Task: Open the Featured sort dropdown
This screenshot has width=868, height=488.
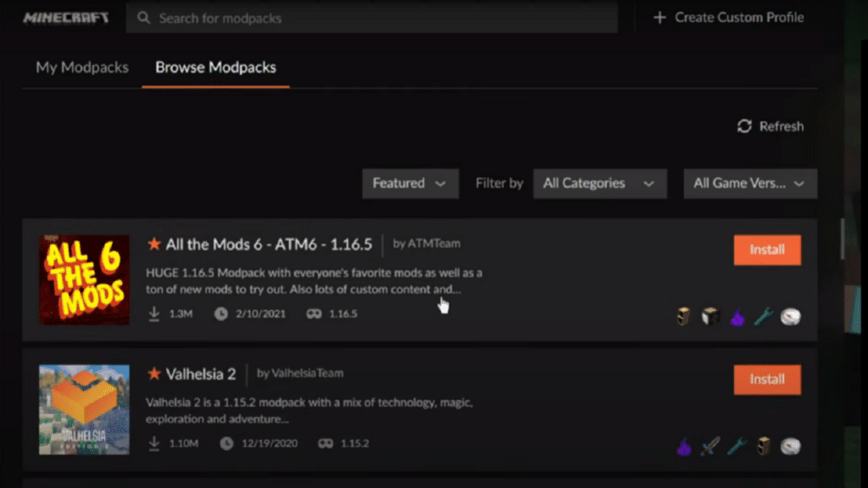Action: click(409, 183)
